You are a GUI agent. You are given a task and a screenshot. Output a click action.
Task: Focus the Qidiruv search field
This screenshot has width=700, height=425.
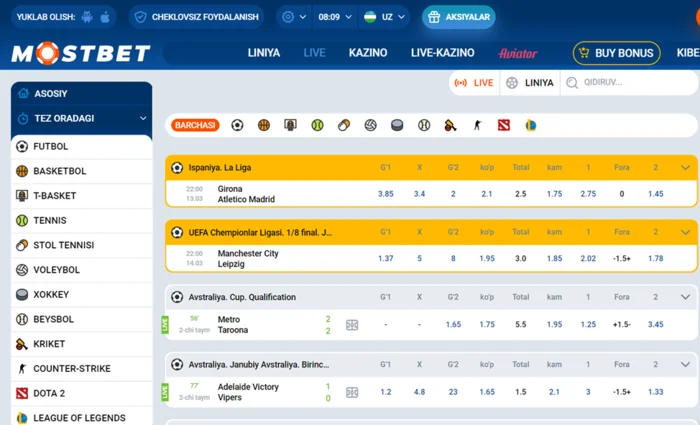[x=629, y=83]
